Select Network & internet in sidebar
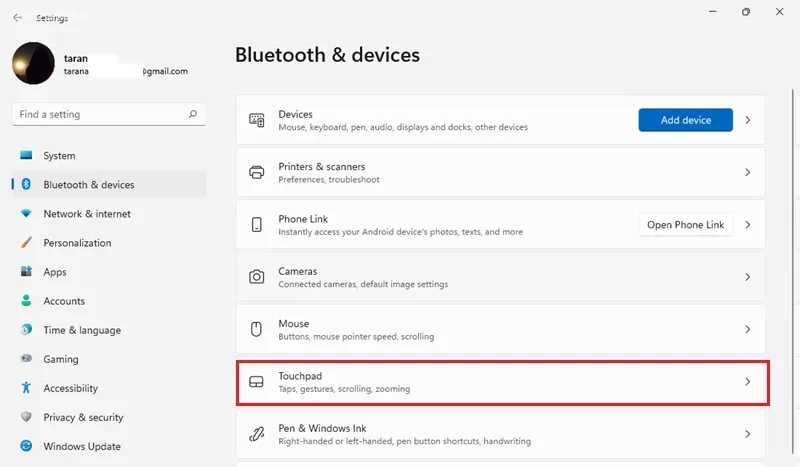Screen dimensions: 800x467 click(87, 214)
